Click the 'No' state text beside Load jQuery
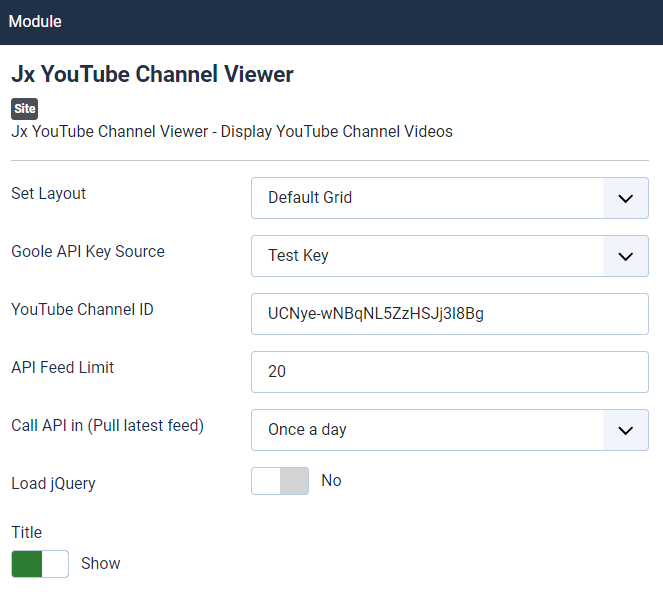663x600 pixels. [x=331, y=481]
